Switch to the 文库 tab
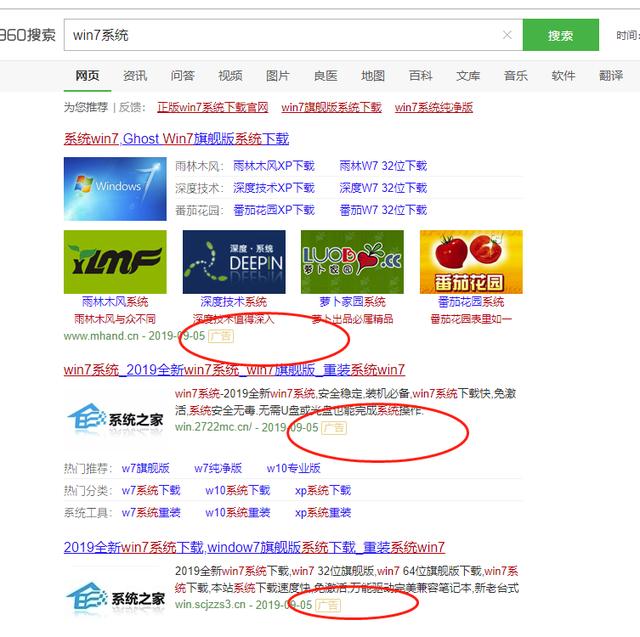 tap(468, 75)
